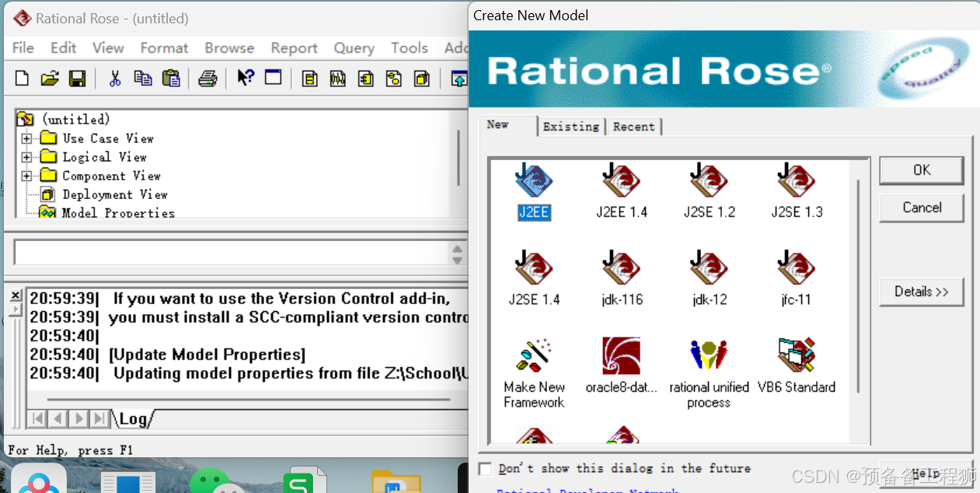This screenshot has width=980, height=493.
Task: Select the Log tab
Action: point(132,419)
